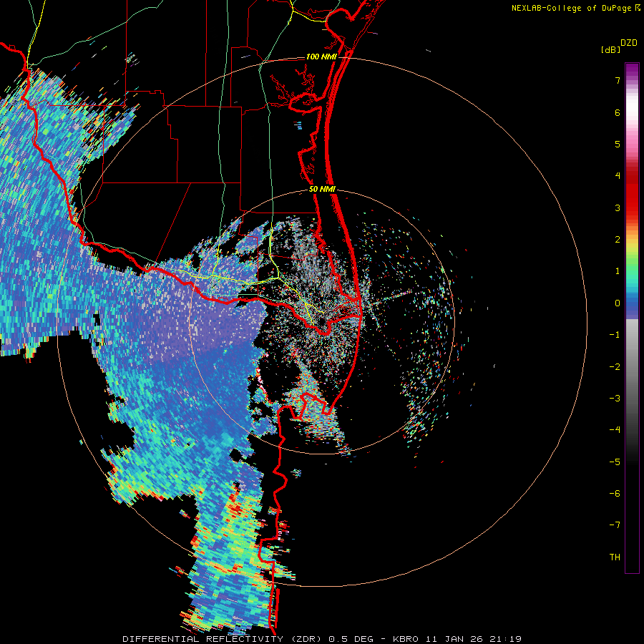This screenshot has width=644, height=644.
Task: Click the -3 value on color scale
Action: [615, 398]
